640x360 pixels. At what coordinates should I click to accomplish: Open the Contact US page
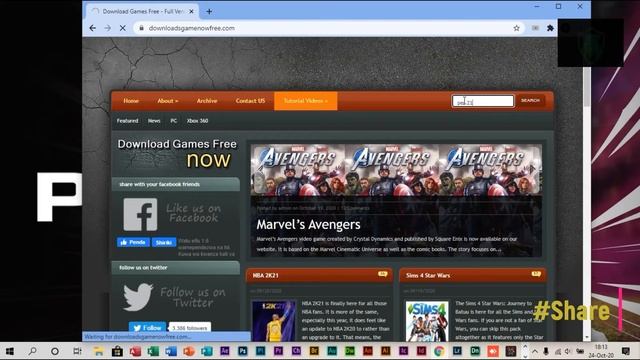[x=250, y=101]
